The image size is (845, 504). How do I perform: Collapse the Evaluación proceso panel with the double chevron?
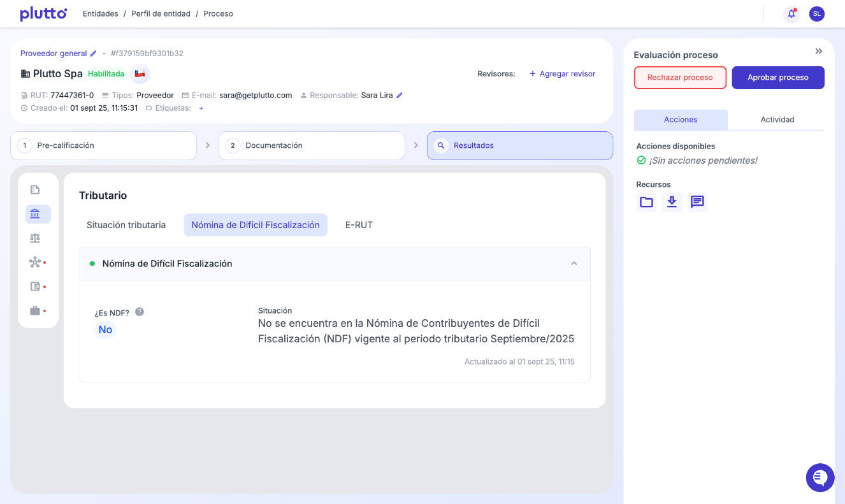[x=819, y=52]
